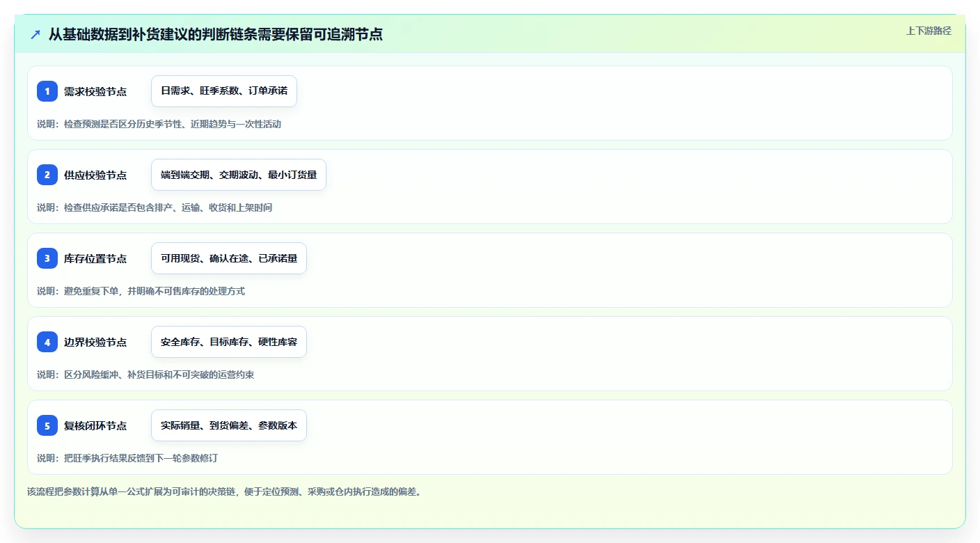Select step number badge 1

[47, 91]
